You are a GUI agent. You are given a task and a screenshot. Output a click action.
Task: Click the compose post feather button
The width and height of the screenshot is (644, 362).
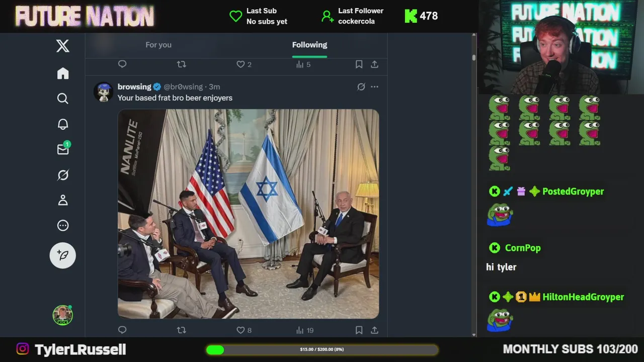pyautogui.click(x=63, y=255)
